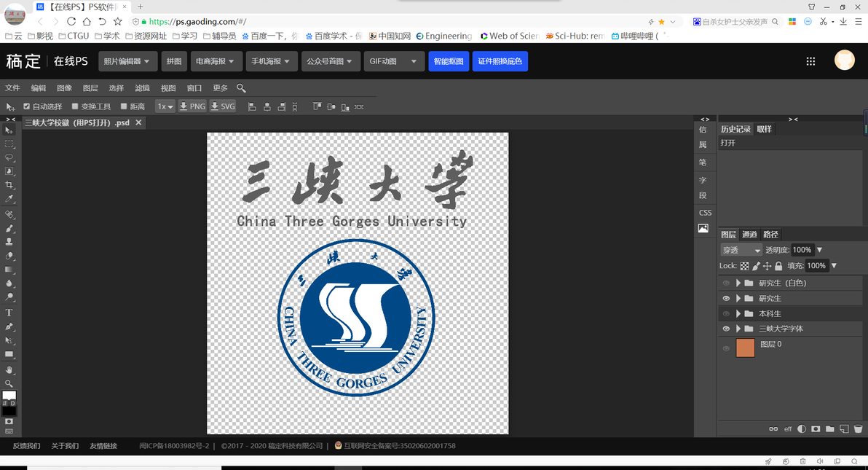
Task: Select the Dodge tool
Action: [x=9, y=297]
